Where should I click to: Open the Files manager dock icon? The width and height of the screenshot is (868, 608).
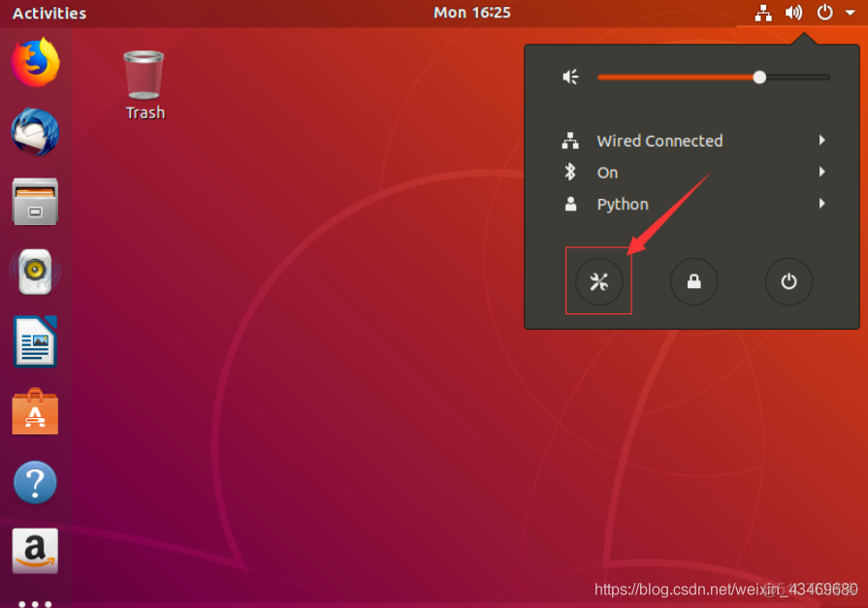(x=35, y=202)
